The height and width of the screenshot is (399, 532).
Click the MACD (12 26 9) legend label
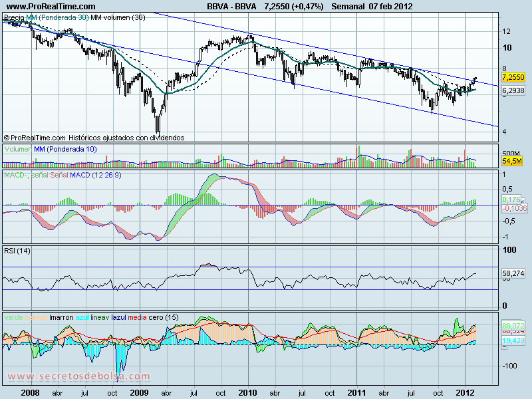point(95,175)
